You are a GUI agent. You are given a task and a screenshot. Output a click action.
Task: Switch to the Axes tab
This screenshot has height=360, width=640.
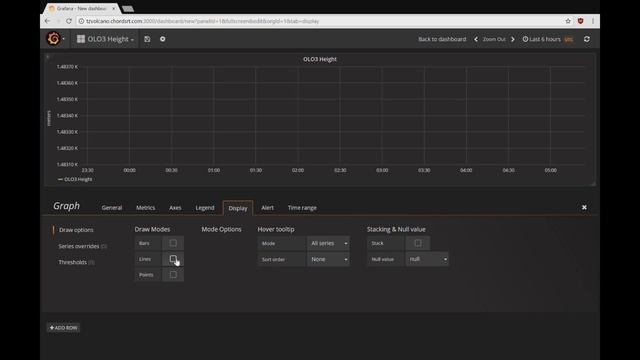[x=175, y=208]
